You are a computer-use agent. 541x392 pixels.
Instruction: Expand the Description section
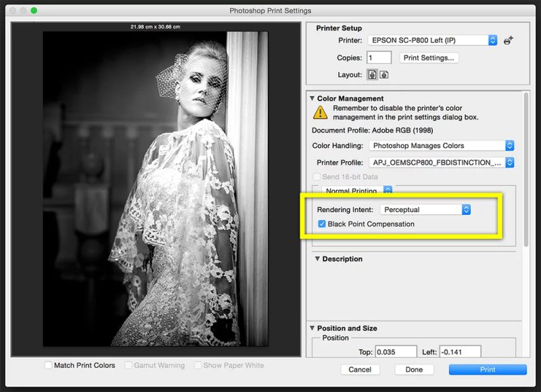click(316, 259)
